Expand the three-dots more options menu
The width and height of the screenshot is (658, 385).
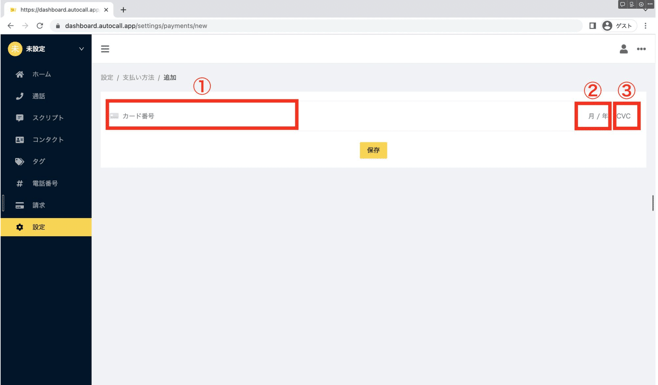pyautogui.click(x=641, y=49)
